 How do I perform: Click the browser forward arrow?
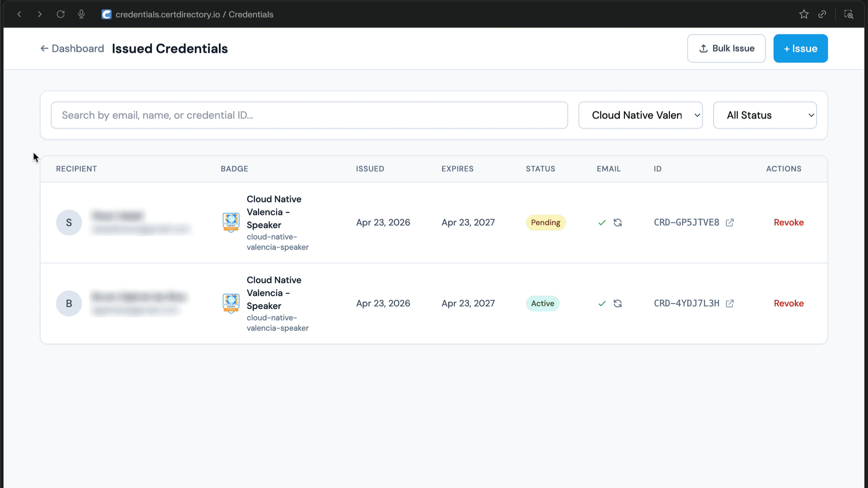click(40, 14)
